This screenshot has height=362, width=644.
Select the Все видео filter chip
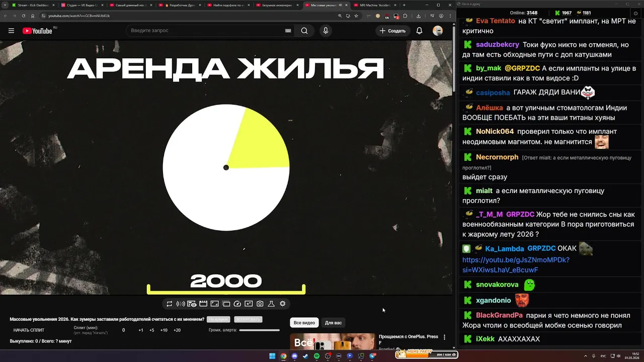pos(304,323)
